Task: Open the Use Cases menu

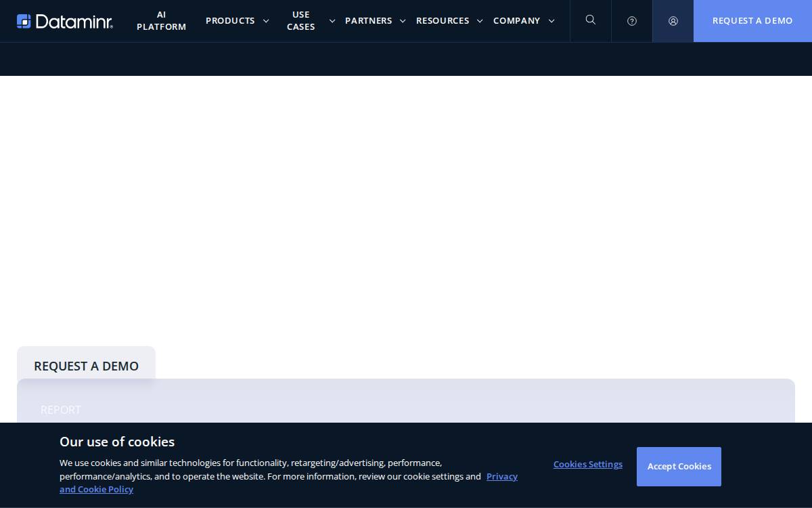Action: tap(301, 20)
